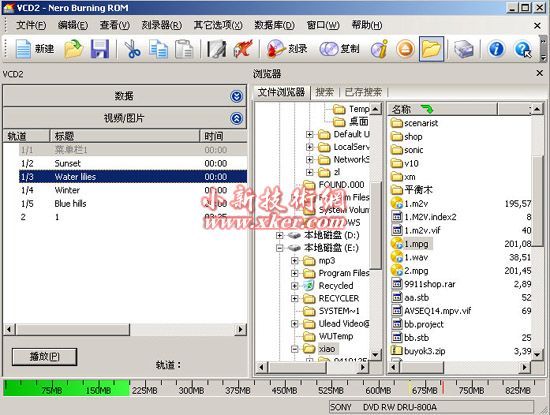Sort by the Name column header
The height and width of the screenshot is (415, 550).
coord(442,109)
